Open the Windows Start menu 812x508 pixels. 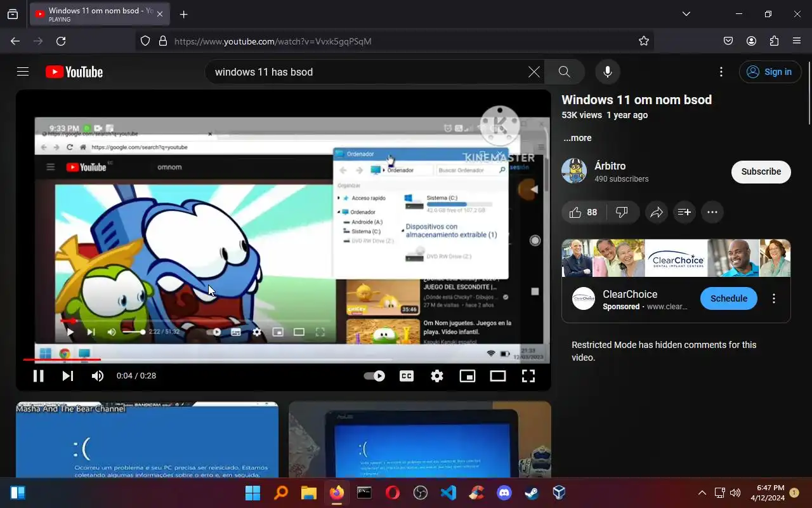pos(252,493)
